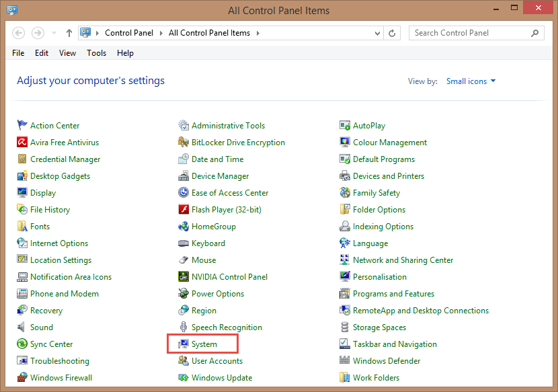Open the Work Folders link
This screenshot has width=558, height=392.
point(376,377)
